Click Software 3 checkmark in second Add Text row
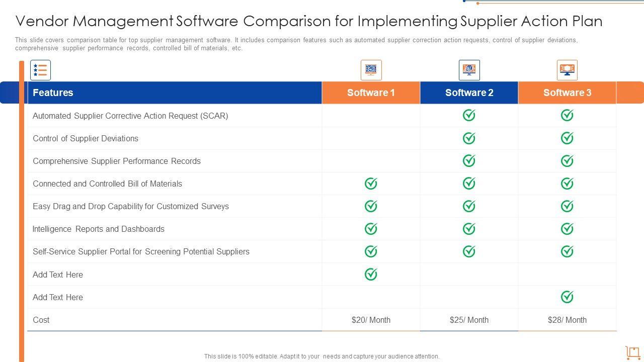Screen dimensions: 644x362 pos(567,297)
